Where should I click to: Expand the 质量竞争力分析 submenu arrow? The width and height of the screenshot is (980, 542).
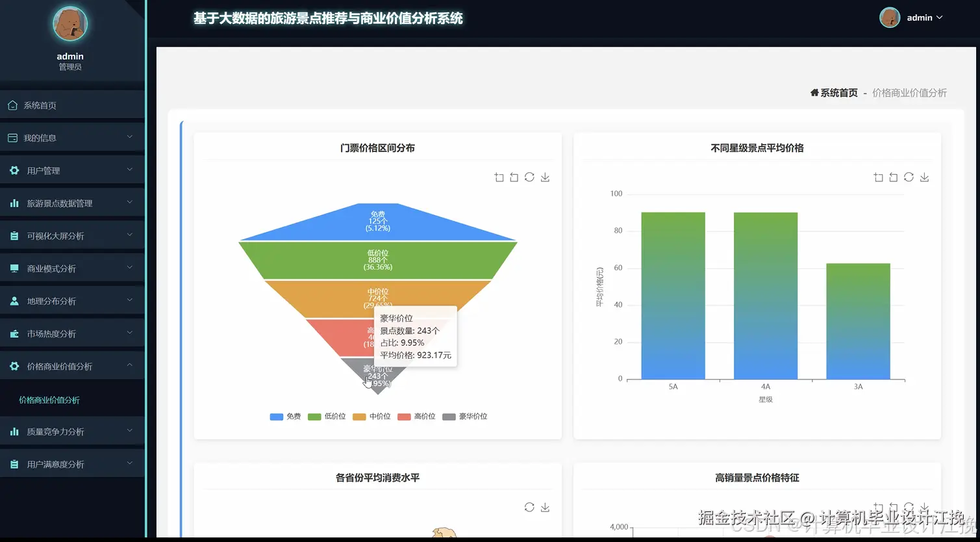(x=129, y=430)
